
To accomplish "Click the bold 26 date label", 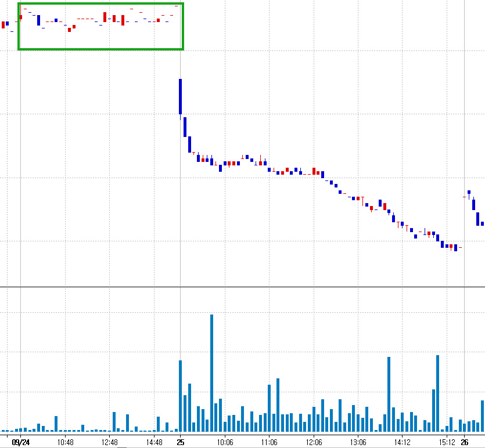I will click(x=465, y=442).
